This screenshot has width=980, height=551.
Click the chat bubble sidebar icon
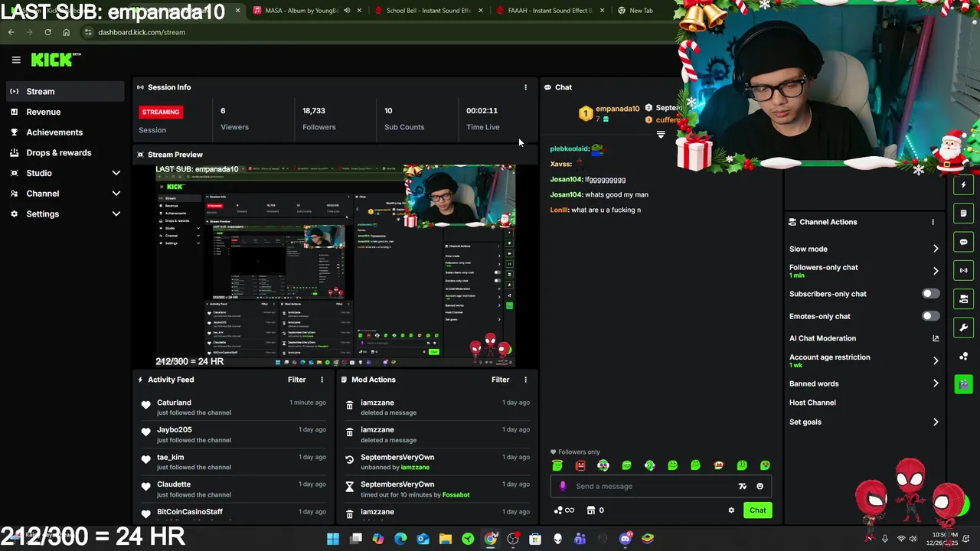pyautogui.click(x=964, y=242)
